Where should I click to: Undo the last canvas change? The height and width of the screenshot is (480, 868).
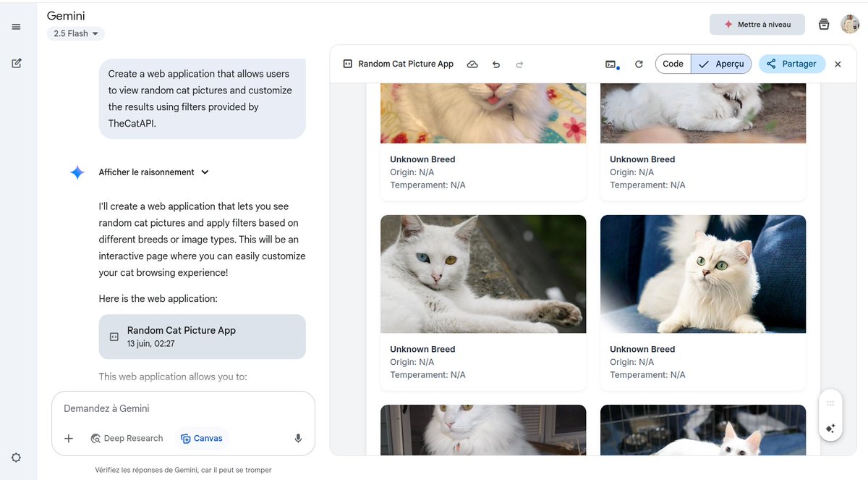click(x=496, y=64)
